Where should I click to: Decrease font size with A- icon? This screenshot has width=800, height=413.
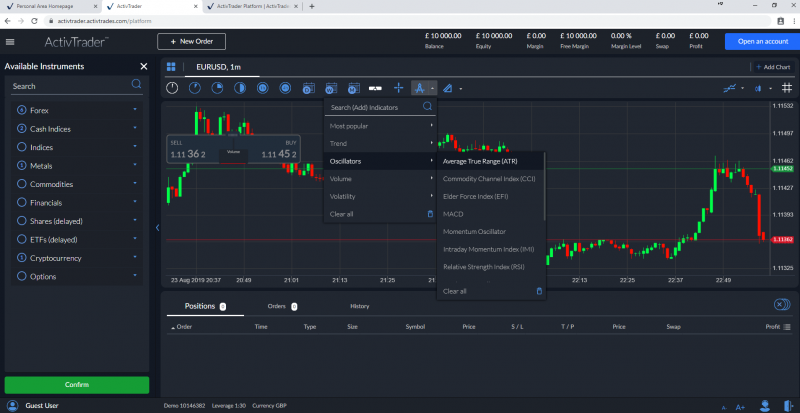pyautogui.click(x=724, y=407)
